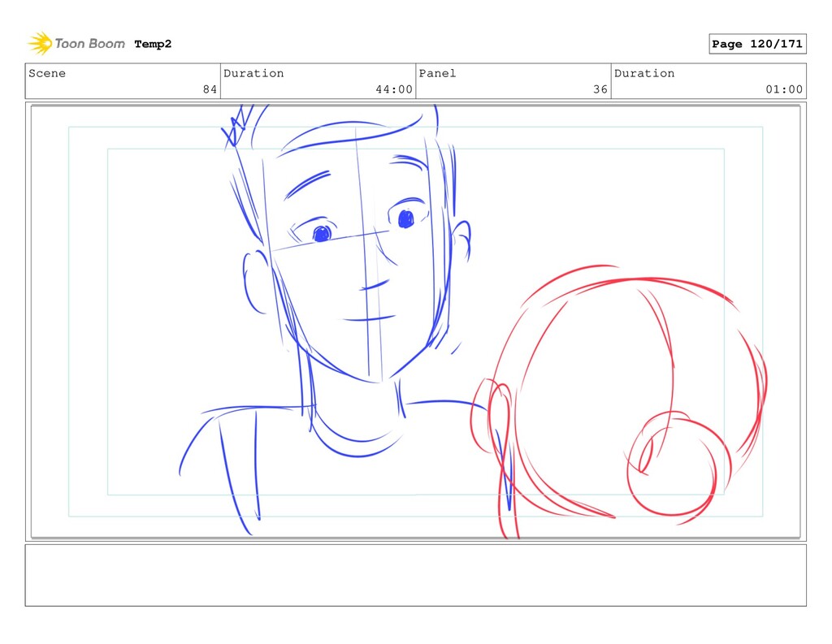The width and height of the screenshot is (832, 644).
Task: Click the storyboard panel drawing thumbnail
Action: click(x=415, y=322)
